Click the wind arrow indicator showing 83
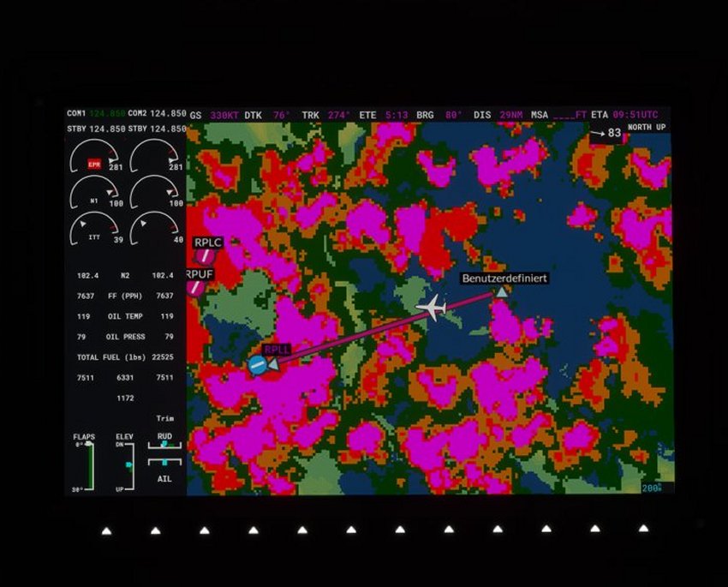This screenshot has width=728, height=587. click(x=606, y=133)
